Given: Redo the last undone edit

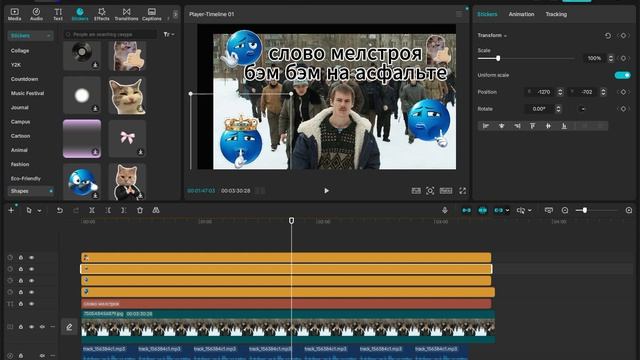Looking at the screenshot, I should tap(76, 210).
